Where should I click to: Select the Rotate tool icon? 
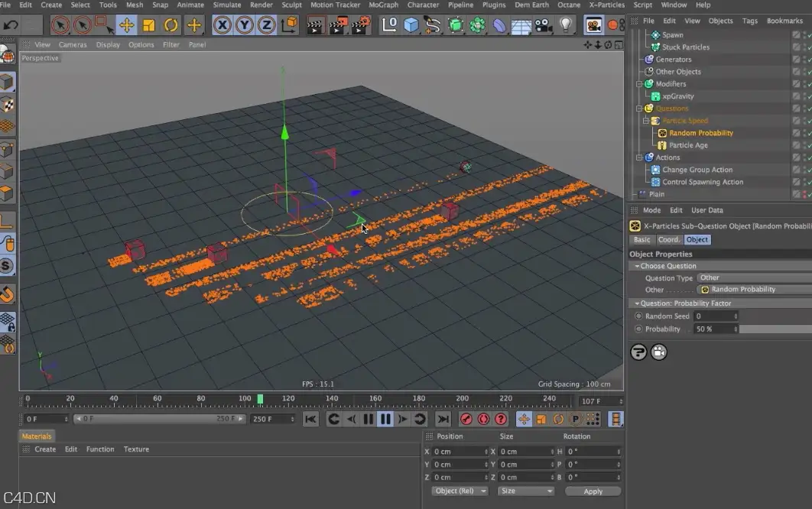[x=171, y=25]
